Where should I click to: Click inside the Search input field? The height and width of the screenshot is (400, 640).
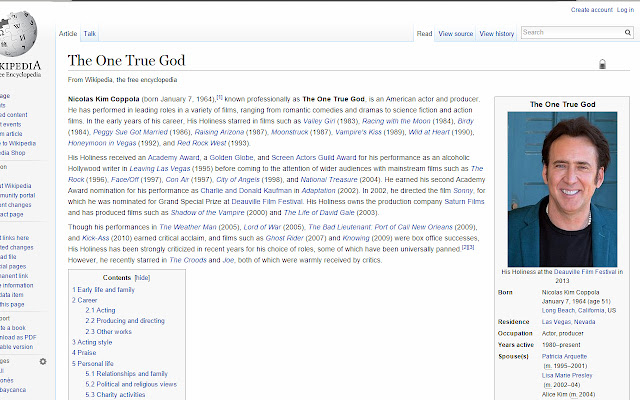(x=569, y=33)
